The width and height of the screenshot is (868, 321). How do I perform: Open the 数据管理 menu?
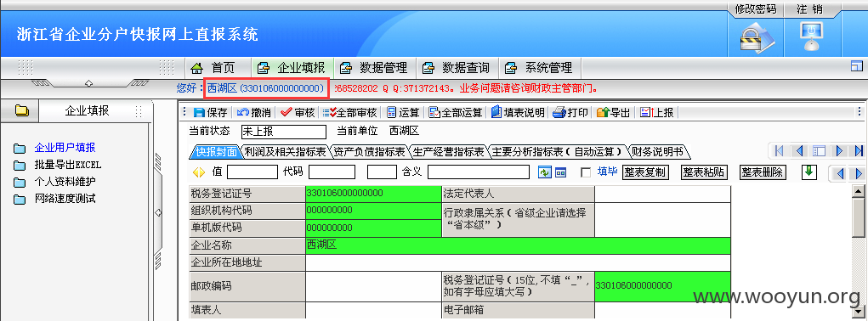374,69
